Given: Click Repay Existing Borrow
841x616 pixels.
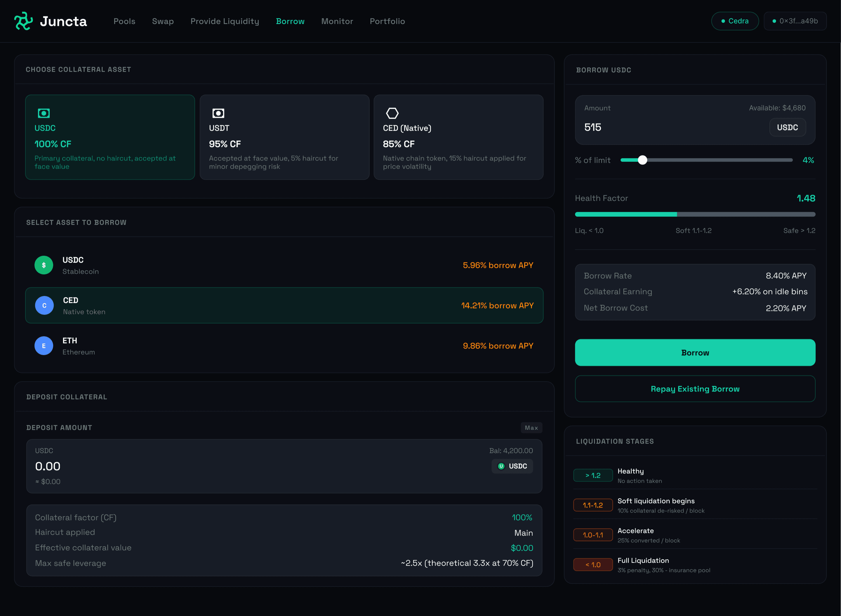Looking at the screenshot, I should pyautogui.click(x=695, y=389).
